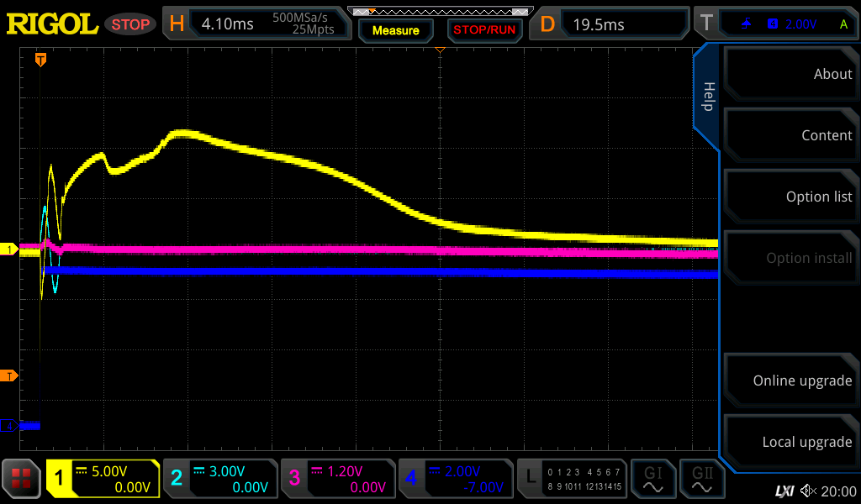Toggle channel 2 cyan 3.00V label

tap(219, 479)
